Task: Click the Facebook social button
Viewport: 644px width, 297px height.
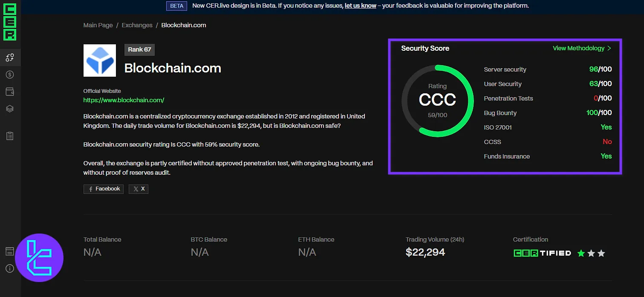Action: tap(104, 189)
